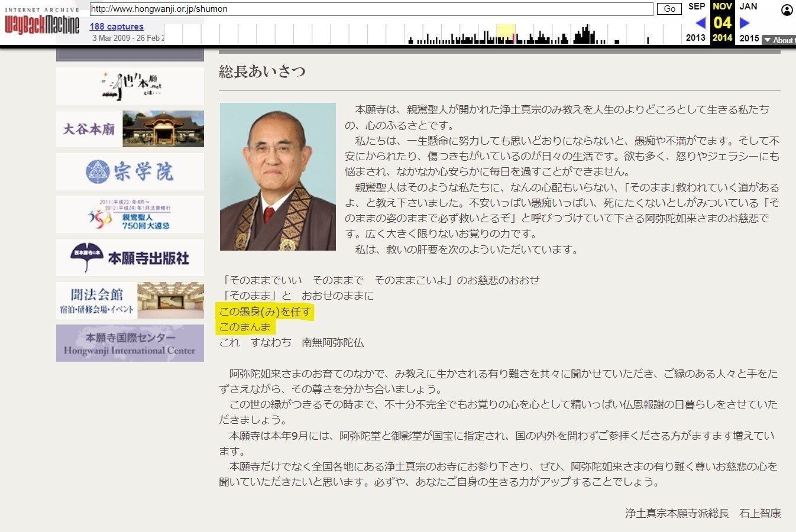
Task: Click the Go button
Action: pyautogui.click(x=669, y=9)
